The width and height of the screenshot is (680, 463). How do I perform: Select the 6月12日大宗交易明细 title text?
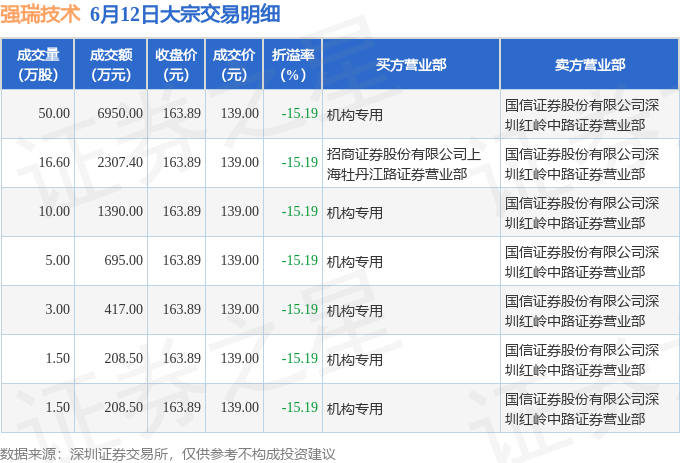185,14
